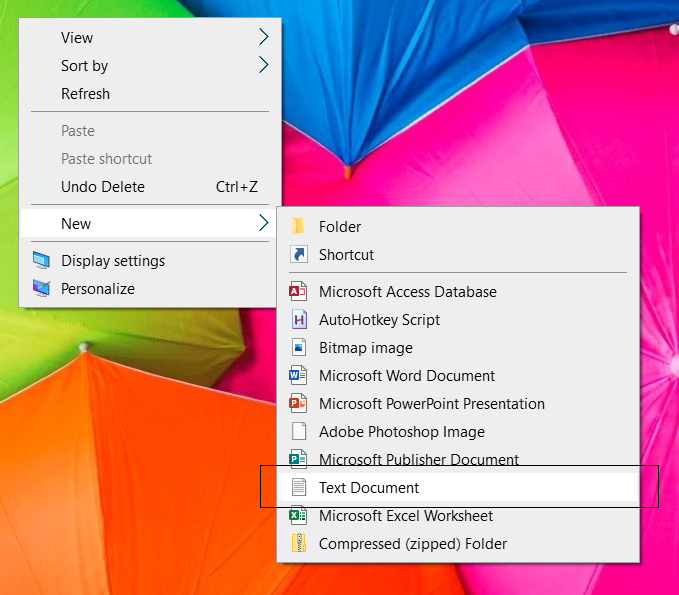Screen dimensions: 679x595
Task: Open the View menu entry
Action: point(150,37)
